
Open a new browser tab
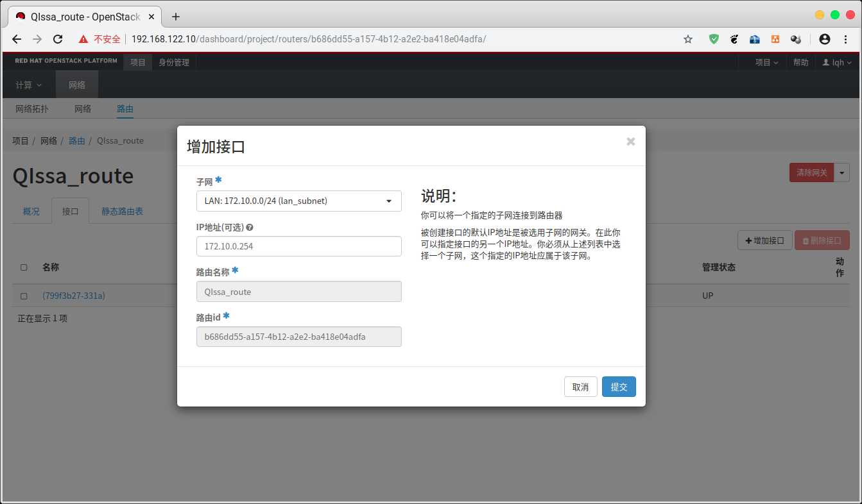tap(176, 17)
